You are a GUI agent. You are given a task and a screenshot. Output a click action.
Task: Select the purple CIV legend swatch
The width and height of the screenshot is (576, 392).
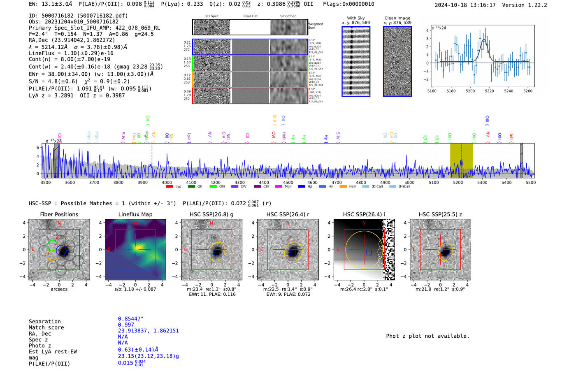click(235, 186)
